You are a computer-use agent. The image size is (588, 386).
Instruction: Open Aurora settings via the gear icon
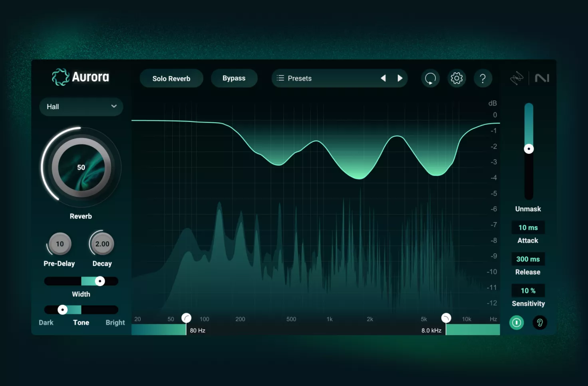click(x=457, y=78)
